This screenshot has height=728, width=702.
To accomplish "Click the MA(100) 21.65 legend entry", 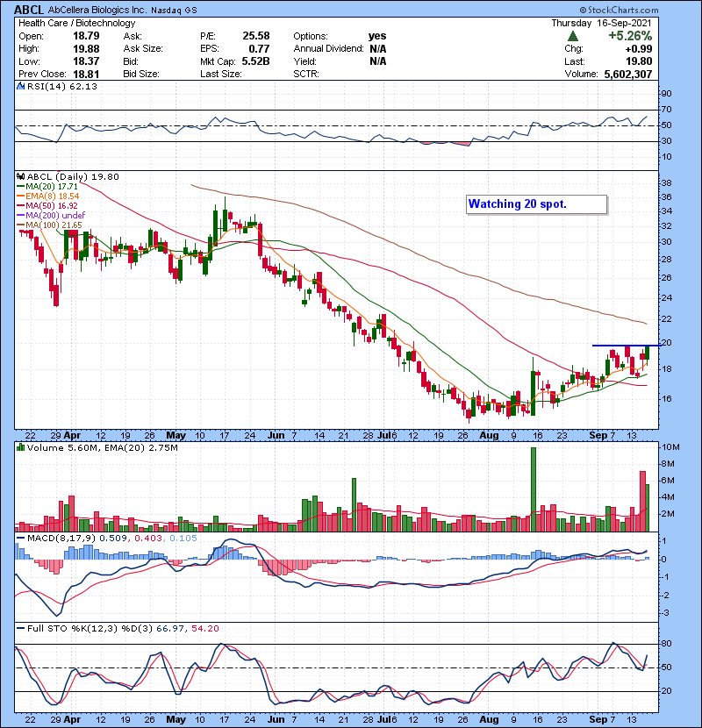I will pyautogui.click(x=49, y=225).
